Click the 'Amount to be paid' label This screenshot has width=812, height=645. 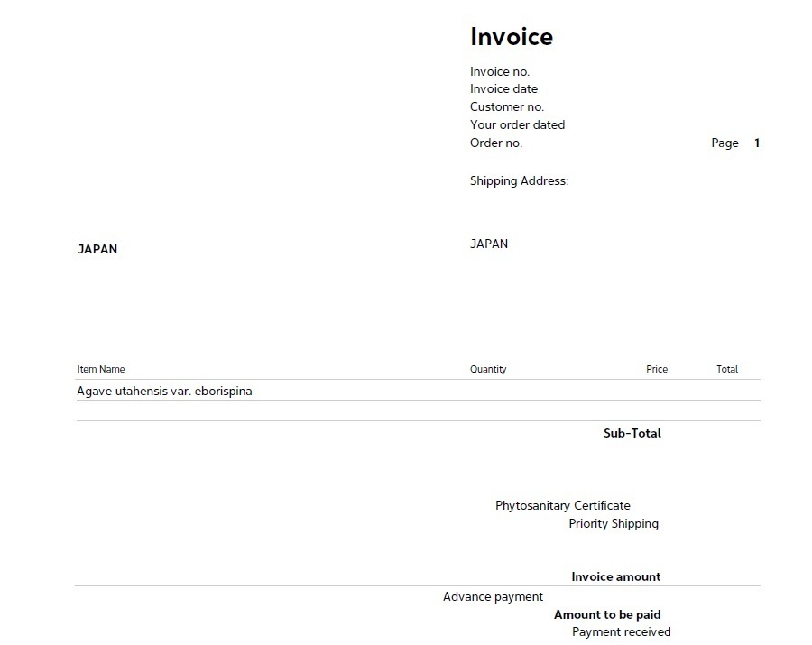[607, 614]
